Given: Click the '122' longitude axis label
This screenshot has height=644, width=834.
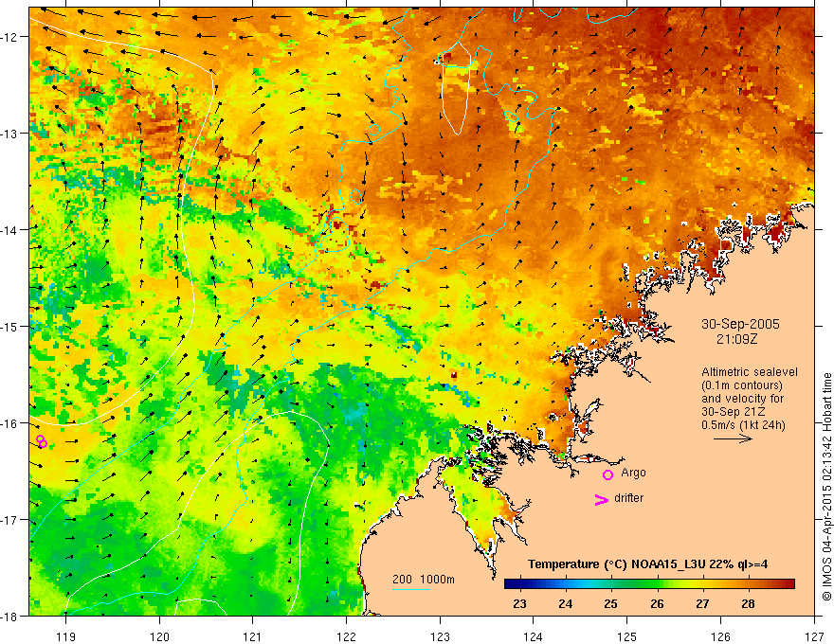Looking at the screenshot, I should 346,636.
